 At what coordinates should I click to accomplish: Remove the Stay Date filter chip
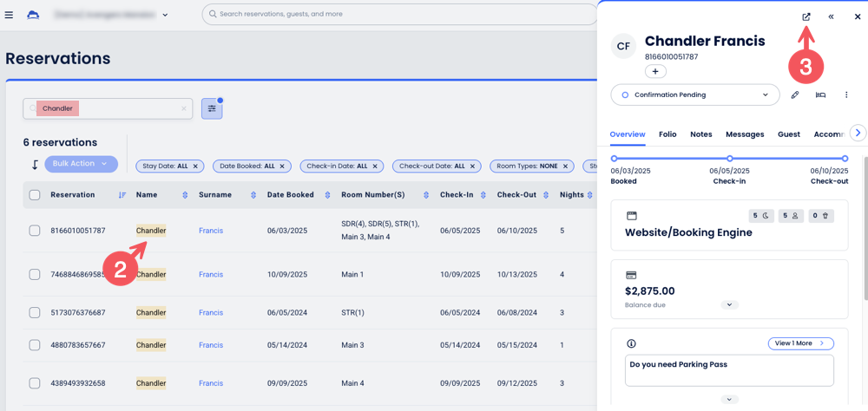coord(195,166)
